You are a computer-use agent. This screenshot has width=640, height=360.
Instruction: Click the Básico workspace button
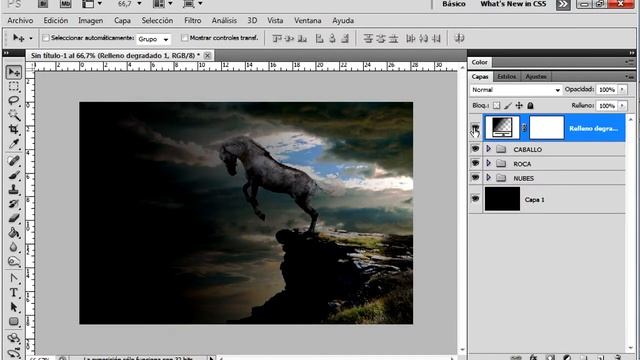(x=453, y=4)
